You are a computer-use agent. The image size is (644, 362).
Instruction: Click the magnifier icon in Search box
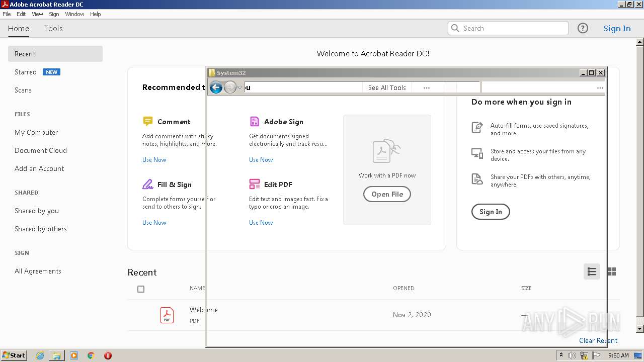click(455, 28)
